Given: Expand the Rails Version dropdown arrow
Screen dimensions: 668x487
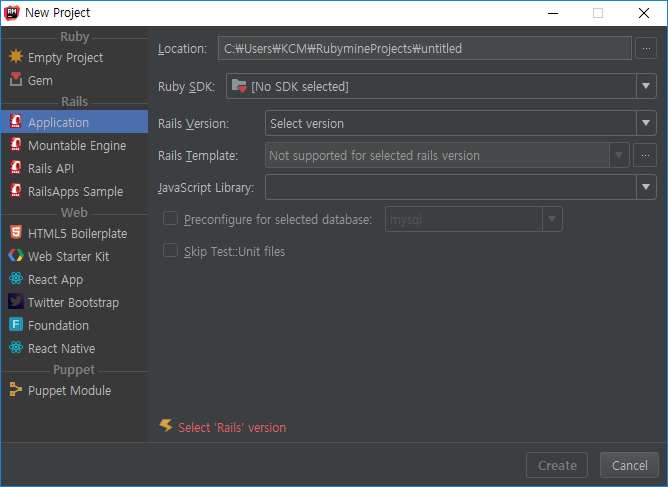Looking at the screenshot, I should [x=646, y=123].
